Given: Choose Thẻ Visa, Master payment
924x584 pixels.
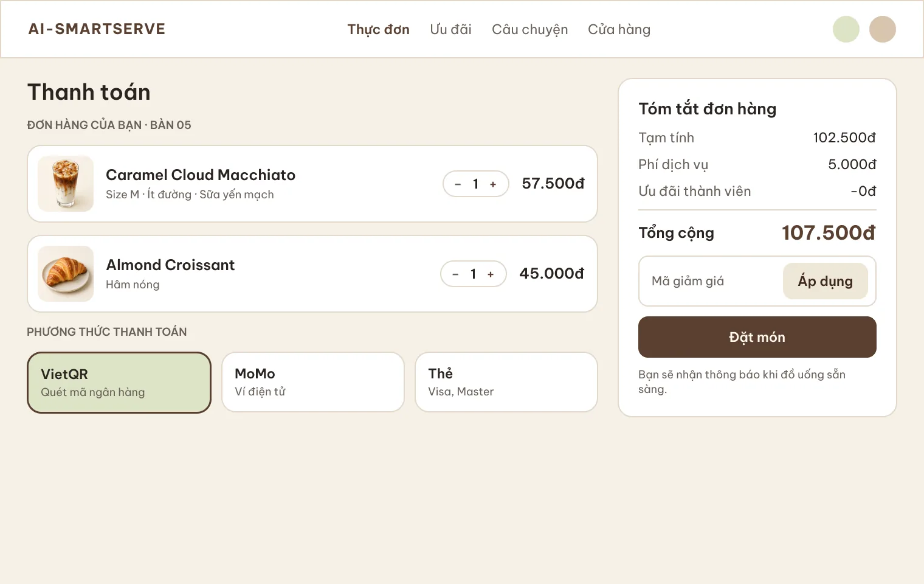Looking at the screenshot, I should coord(506,382).
